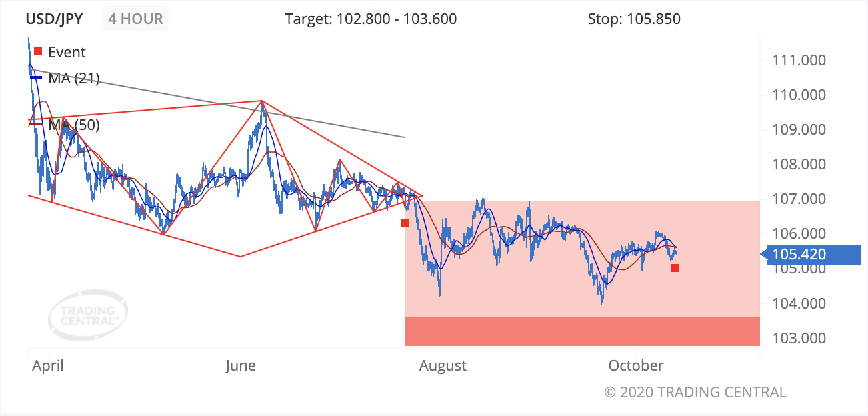Click the red Event legend square
Viewport: 868px width, 416px height.
pos(38,52)
